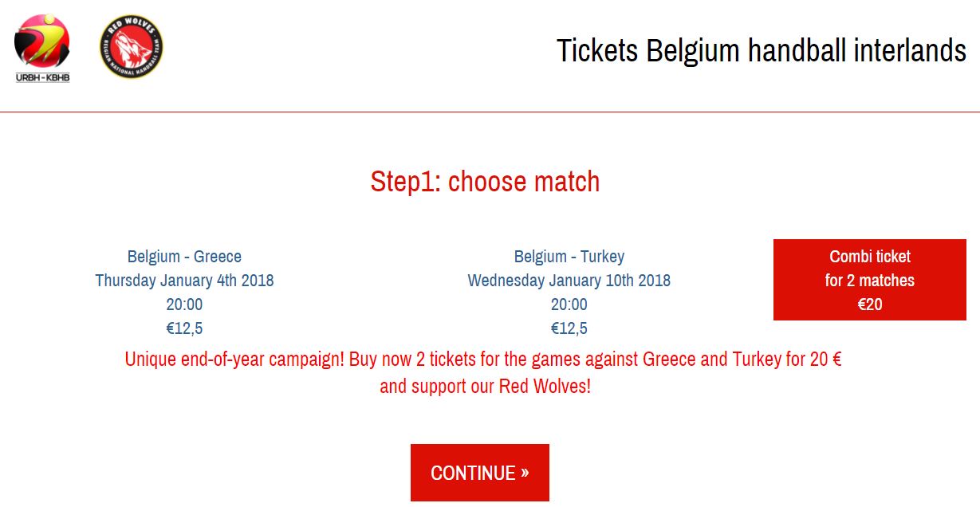
Task: Click the URBH - KBHB text under logo
Action: pos(42,78)
